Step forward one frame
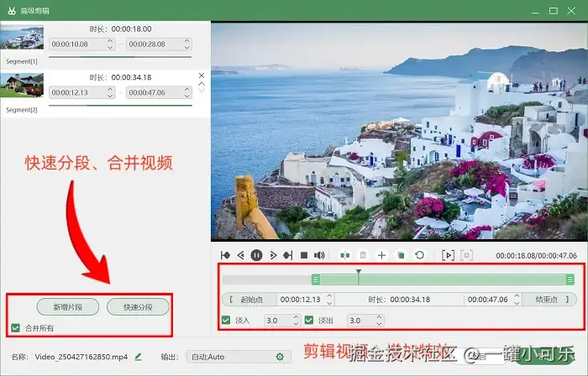 (273, 255)
